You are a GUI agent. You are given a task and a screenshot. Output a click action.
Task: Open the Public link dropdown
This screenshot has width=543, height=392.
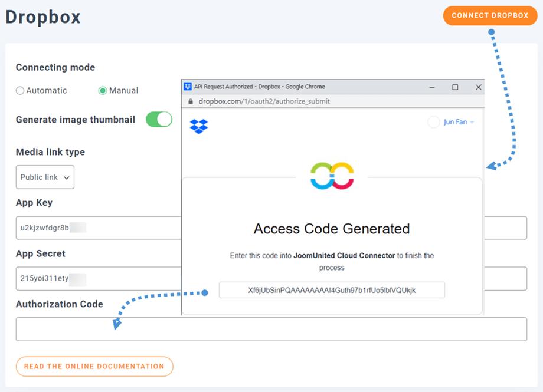click(x=45, y=177)
